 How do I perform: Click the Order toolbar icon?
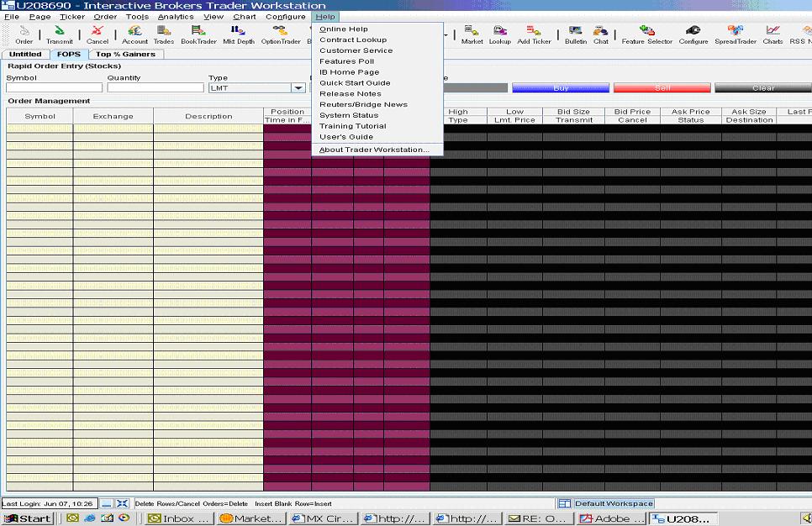point(24,34)
